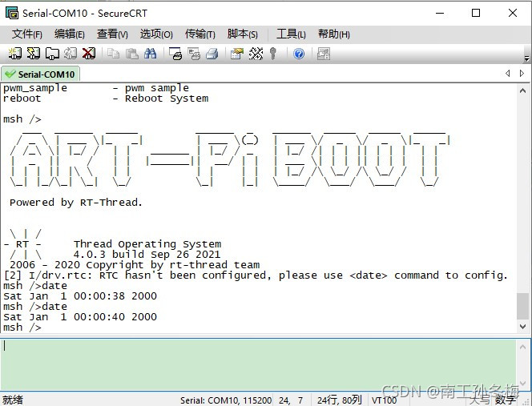This screenshot has width=532, height=406.
Task: Open the 编辑(E) menu
Action: [x=70, y=34]
